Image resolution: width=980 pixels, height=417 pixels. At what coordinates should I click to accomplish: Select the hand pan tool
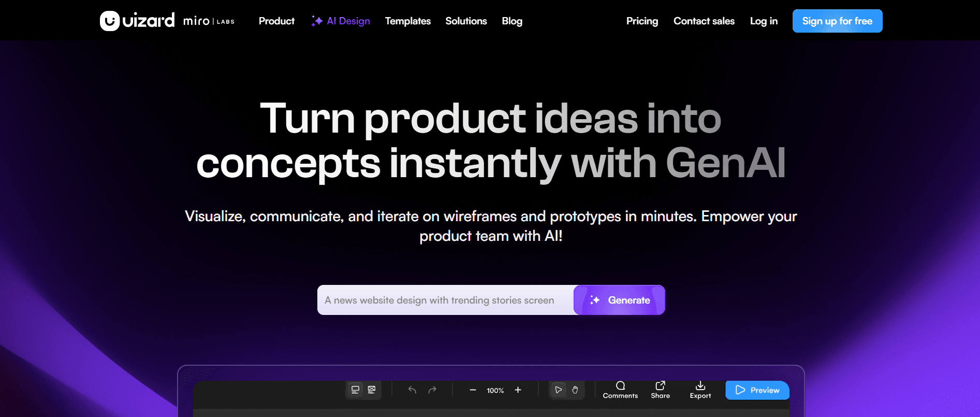pos(575,390)
